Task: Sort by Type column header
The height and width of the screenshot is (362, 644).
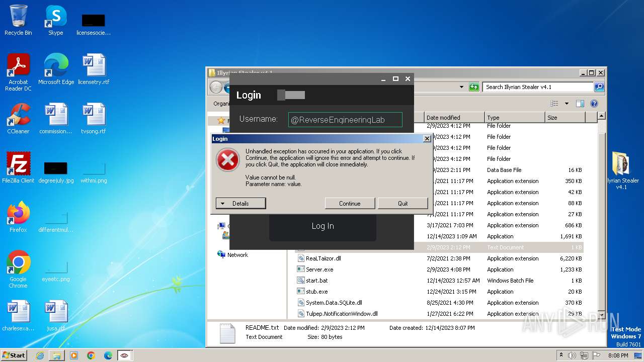Action: [x=514, y=118]
